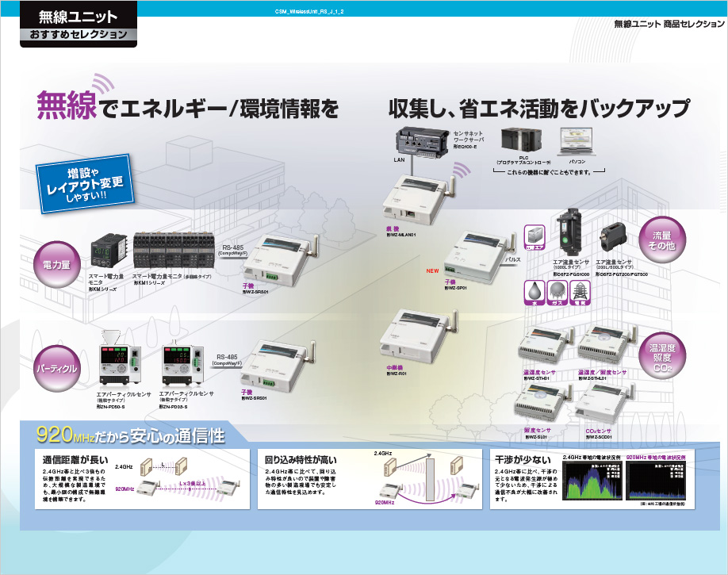
Task: Click the 2.4GHz帯域の電波状況例 chart title
Action: (x=591, y=458)
